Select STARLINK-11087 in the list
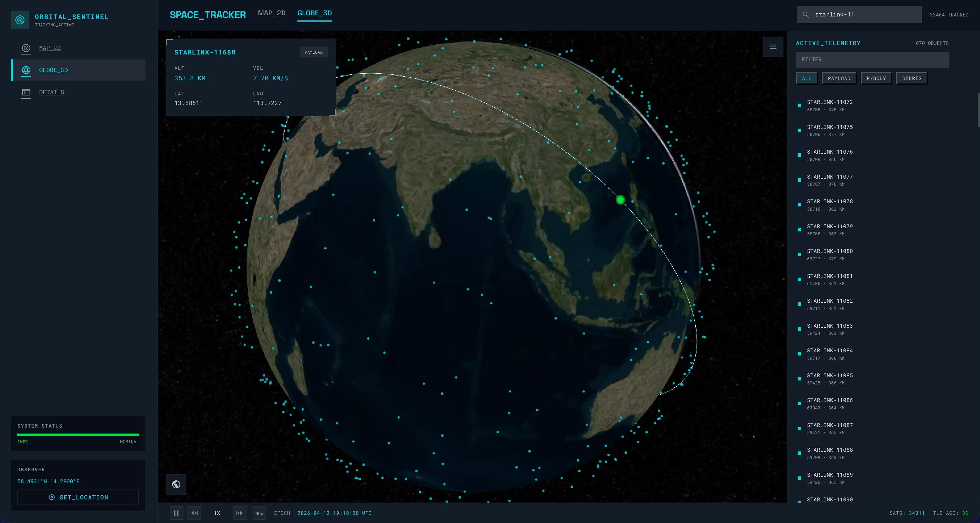This screenshot has width=980, height=523. (x=883, y=429)
